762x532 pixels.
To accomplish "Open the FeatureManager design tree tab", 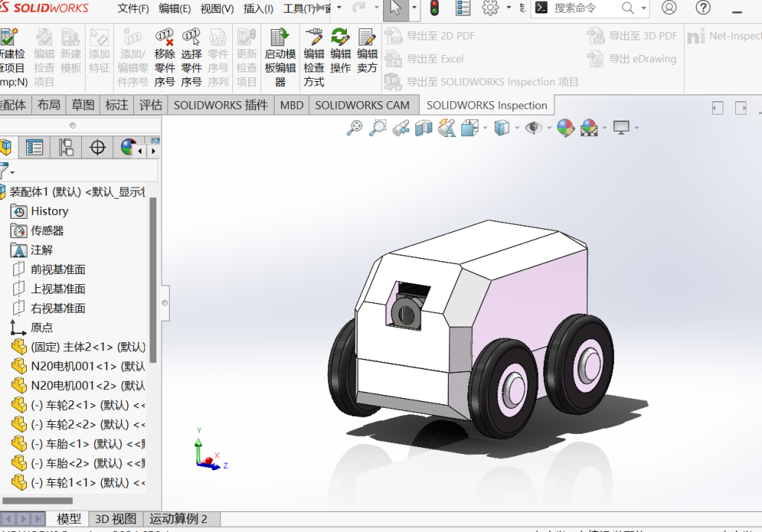I will [6, 147].
